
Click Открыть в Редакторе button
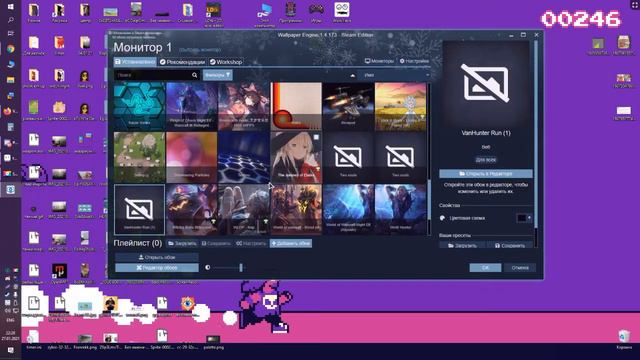[486, 174]
